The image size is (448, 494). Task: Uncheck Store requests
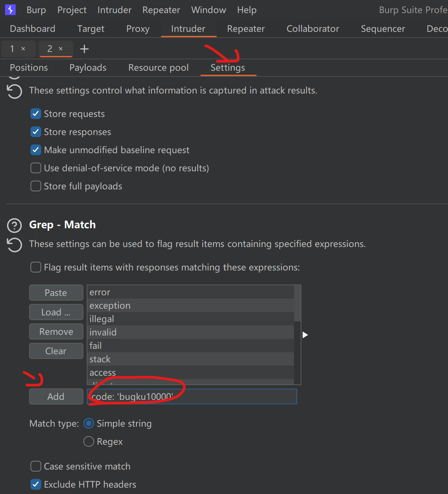tap(36, 114)
